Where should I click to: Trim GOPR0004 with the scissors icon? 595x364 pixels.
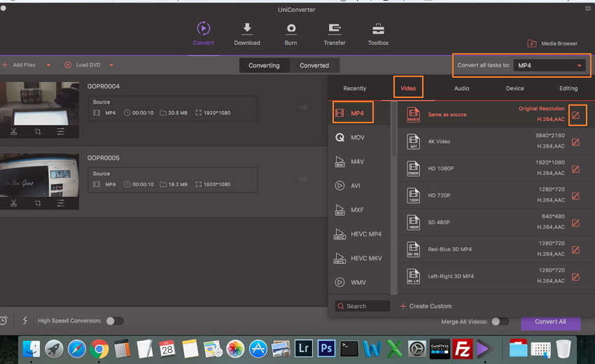click(x=14, y=132)
